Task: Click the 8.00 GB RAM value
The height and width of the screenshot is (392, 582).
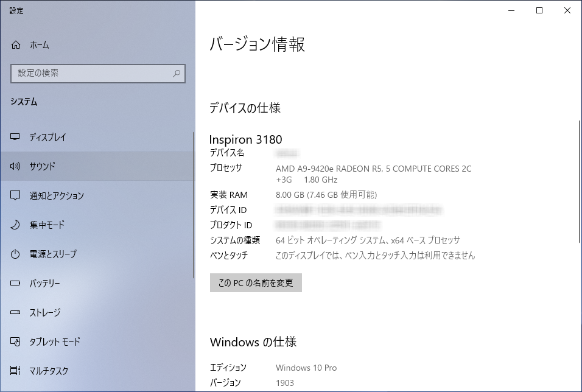Action: point(326,195)
